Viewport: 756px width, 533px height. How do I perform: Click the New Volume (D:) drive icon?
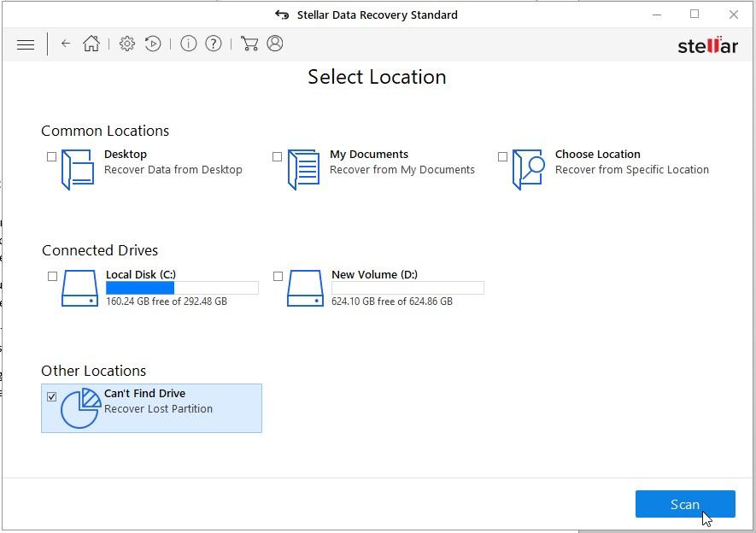[305, 288]
